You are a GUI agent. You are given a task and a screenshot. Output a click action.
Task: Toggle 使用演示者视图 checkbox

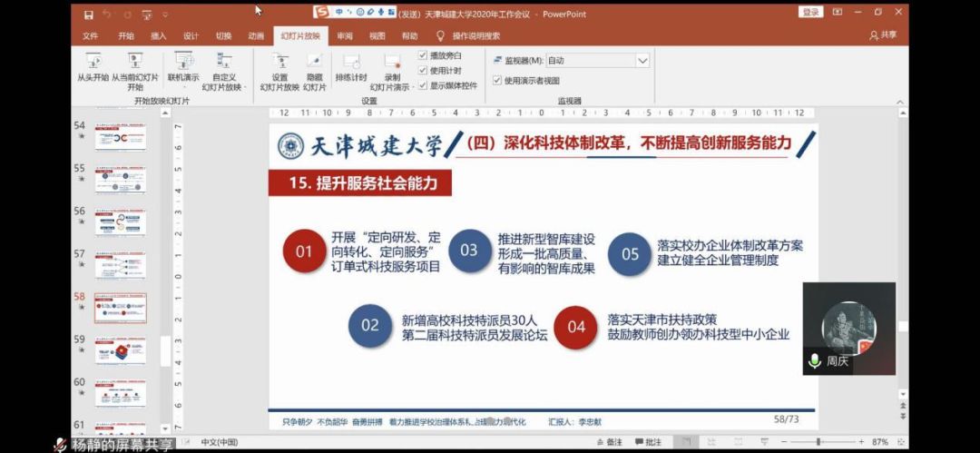pos(497,80)
